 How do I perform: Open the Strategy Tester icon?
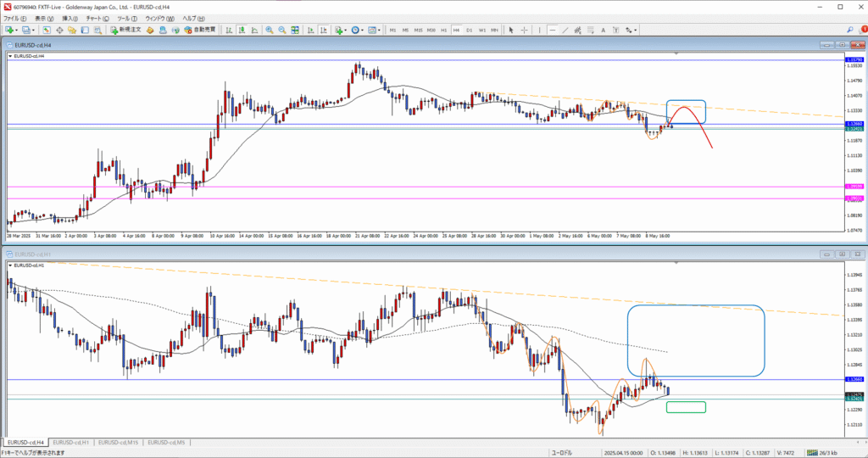(97, 30)
